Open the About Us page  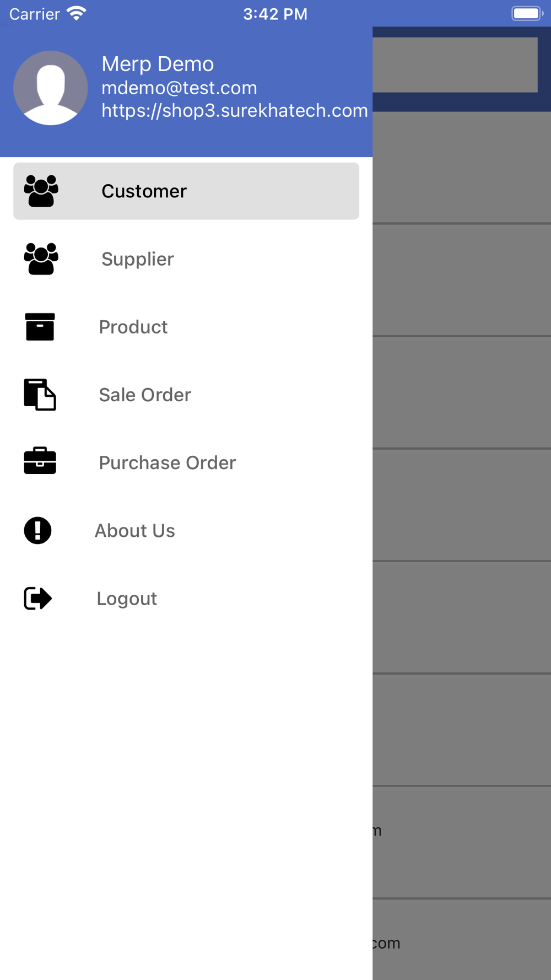click(x=135, y=530)
